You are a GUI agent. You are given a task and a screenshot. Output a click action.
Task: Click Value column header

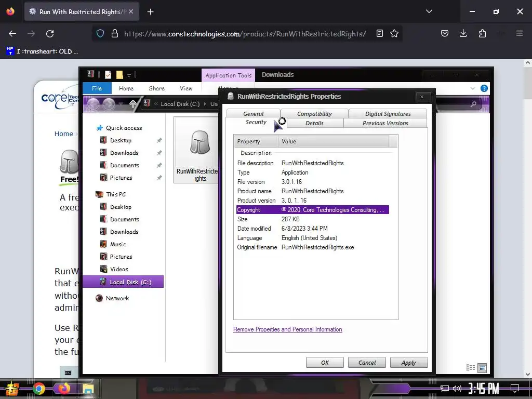pyautogui.click(x=333, y=141)
